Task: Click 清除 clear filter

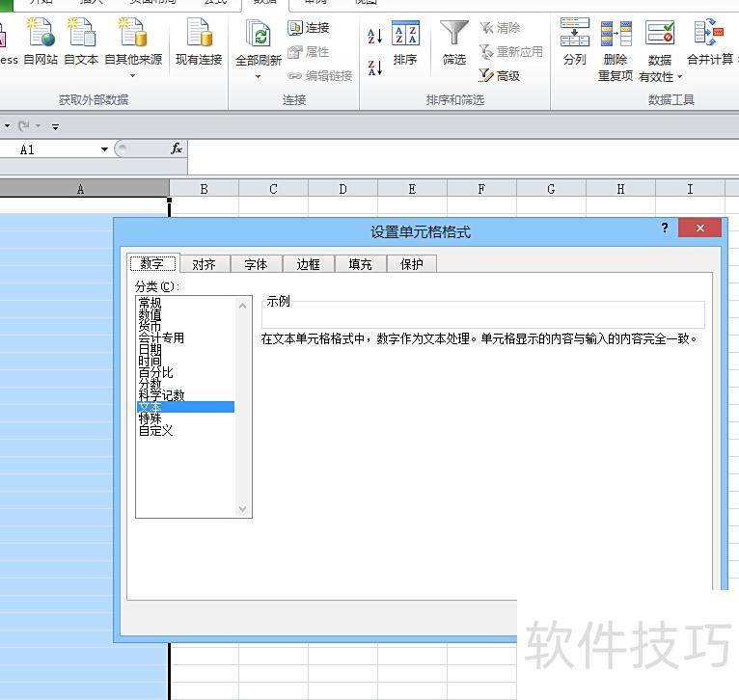Action: click(x=500, y=28)
